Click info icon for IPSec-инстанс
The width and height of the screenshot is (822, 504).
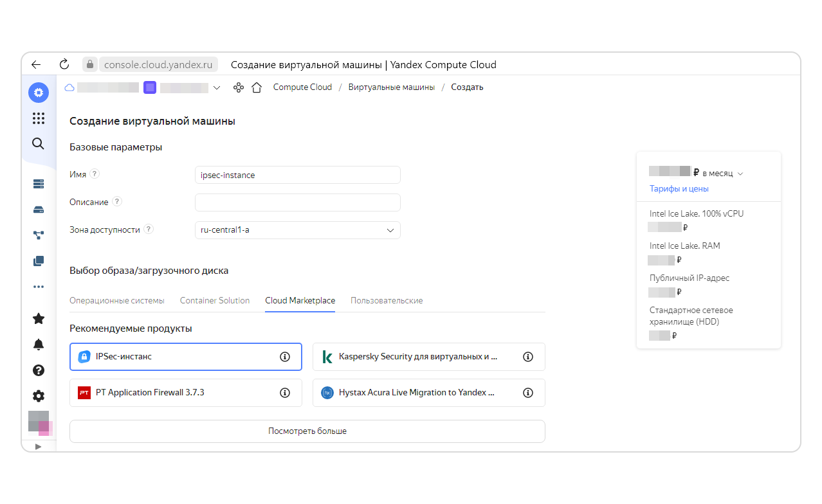click(x=285, y=357)
